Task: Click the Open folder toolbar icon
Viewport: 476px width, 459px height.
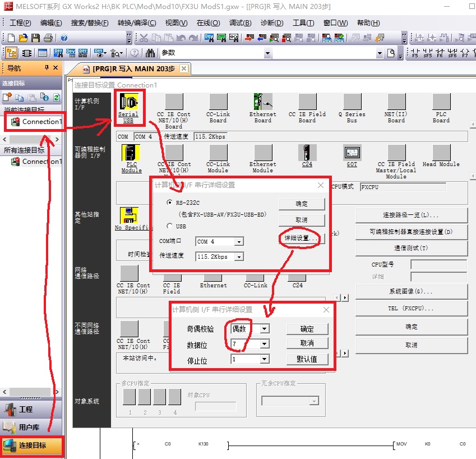Action: pos(23,38)
